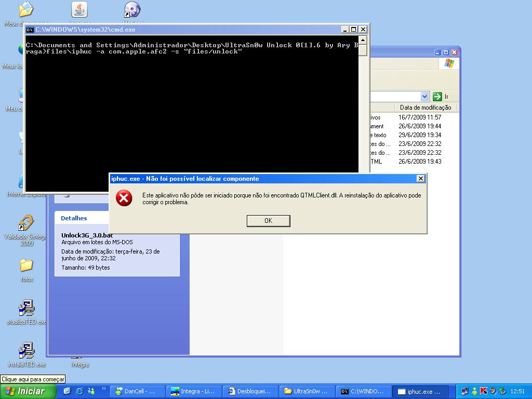Click the cmd.exe title bar icon

pyautogui.click(x=30, y=30)
